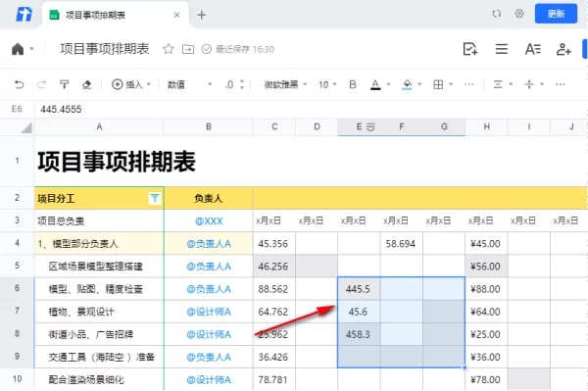Open the add collaborator icon
Viewport: 588px width, 391px height.
[563, 49]
